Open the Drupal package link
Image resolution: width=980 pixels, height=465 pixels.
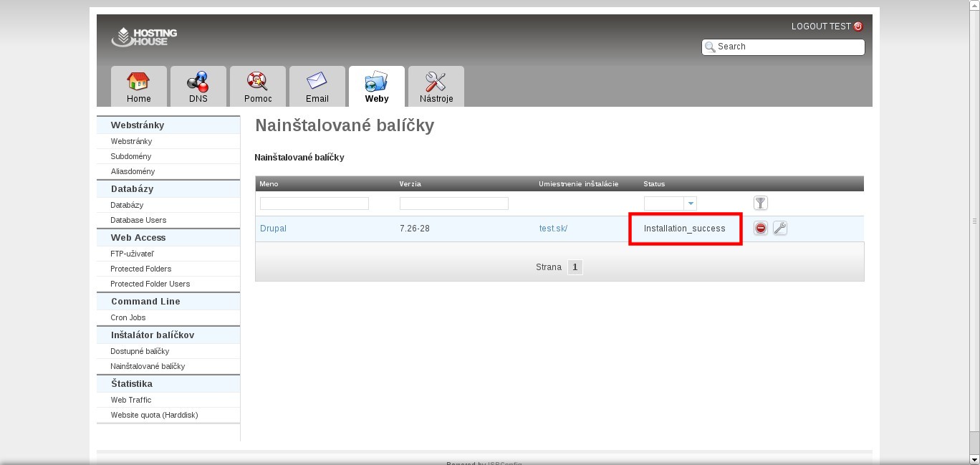(273, 229)
